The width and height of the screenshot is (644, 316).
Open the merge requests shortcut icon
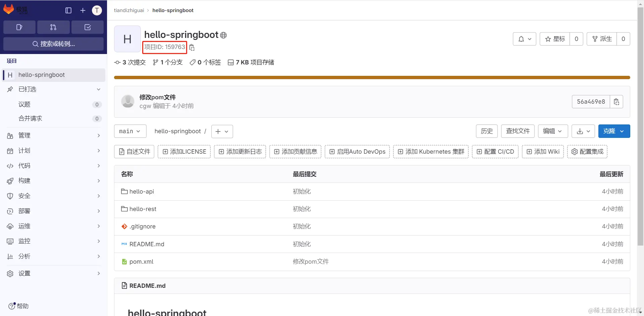click(53, 27)
